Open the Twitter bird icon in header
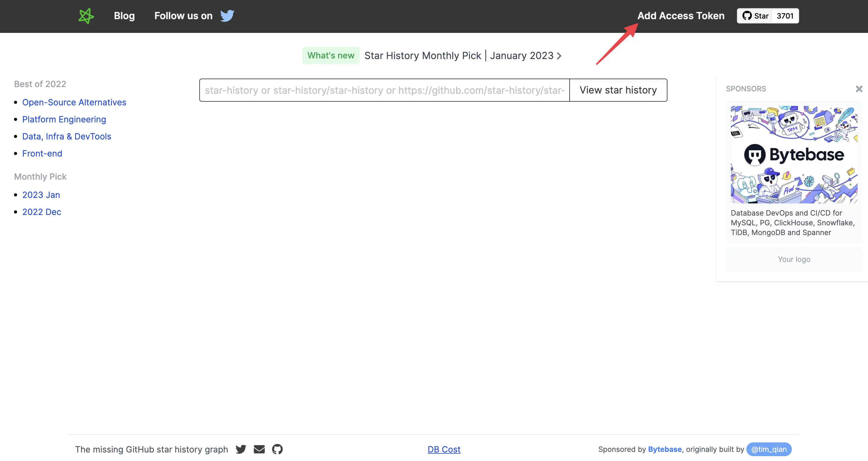The width and height of the screenshot is (868, 461). click(227, 16)
